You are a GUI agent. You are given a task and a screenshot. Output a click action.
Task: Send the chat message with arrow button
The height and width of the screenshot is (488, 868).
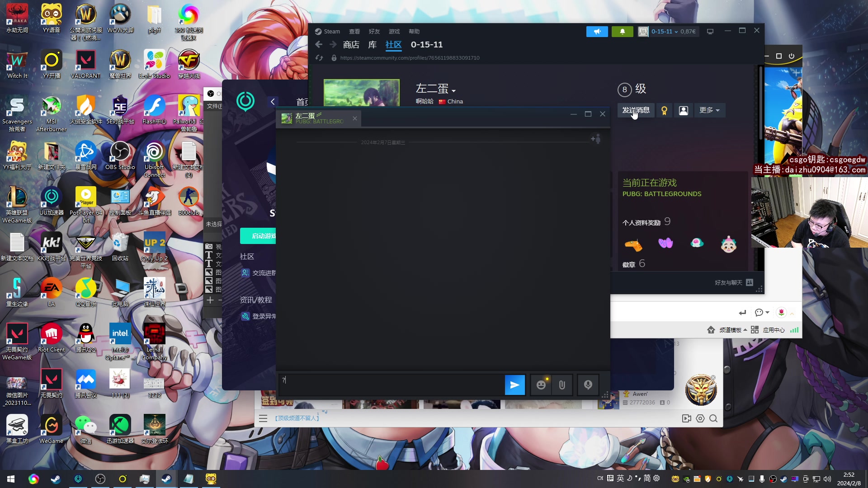(x=514, y=385)
